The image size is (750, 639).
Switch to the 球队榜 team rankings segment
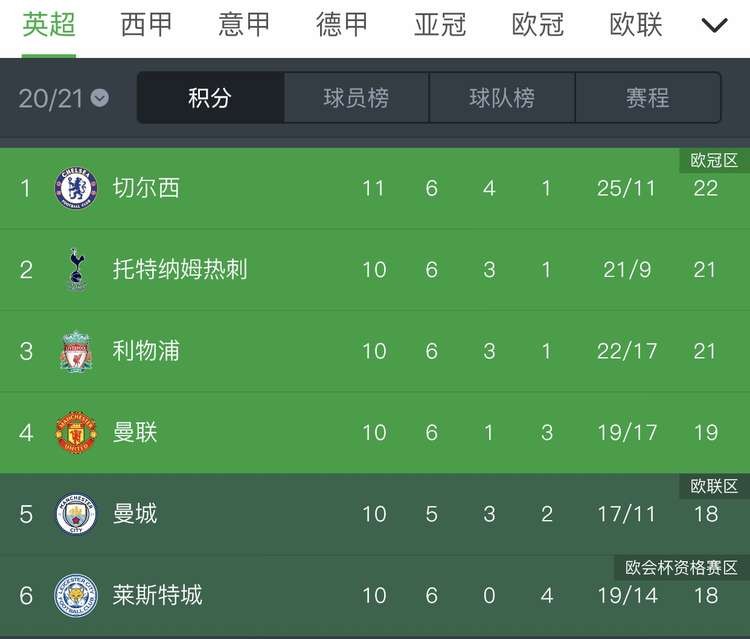tap(502, 98)
